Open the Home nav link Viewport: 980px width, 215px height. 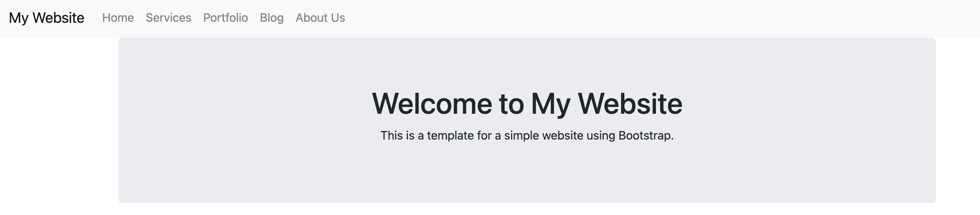click(118, 18)
